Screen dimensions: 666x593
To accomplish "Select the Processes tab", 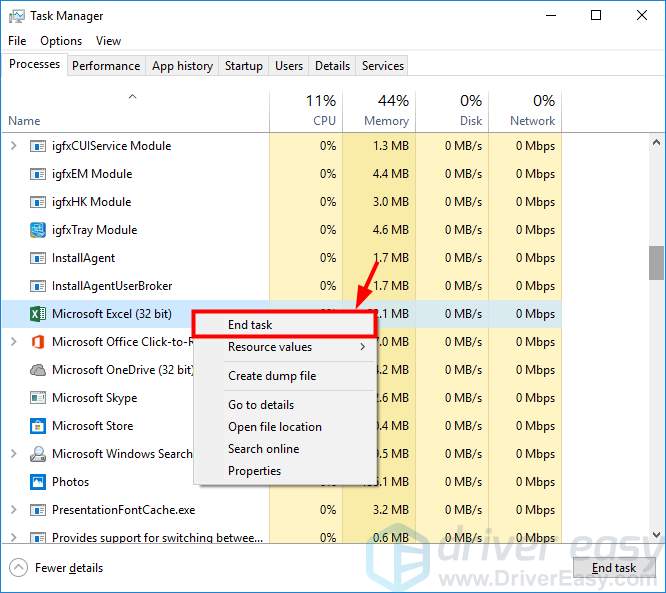I will 34,64.
